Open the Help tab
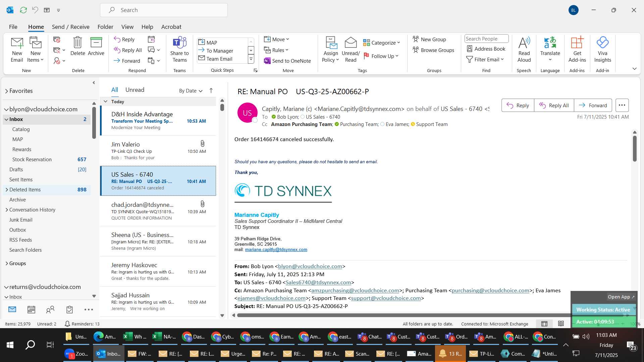Viewport: 644px width, 362px height. coord(147,27)
